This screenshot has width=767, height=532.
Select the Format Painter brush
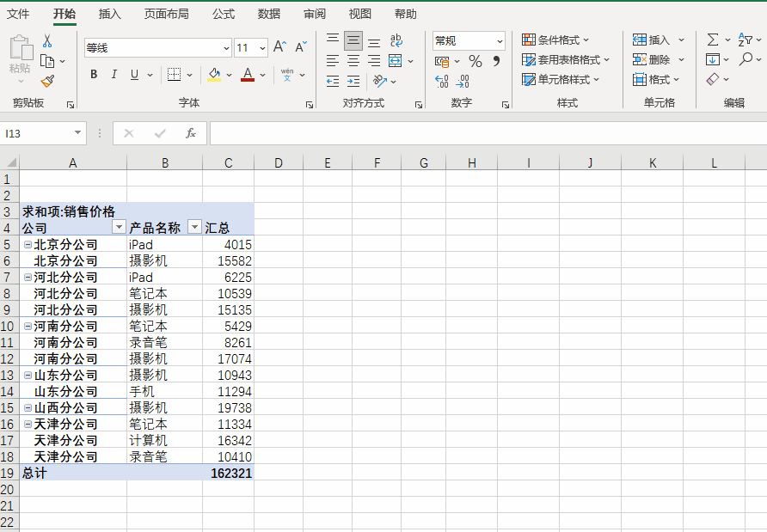[47, 81]
